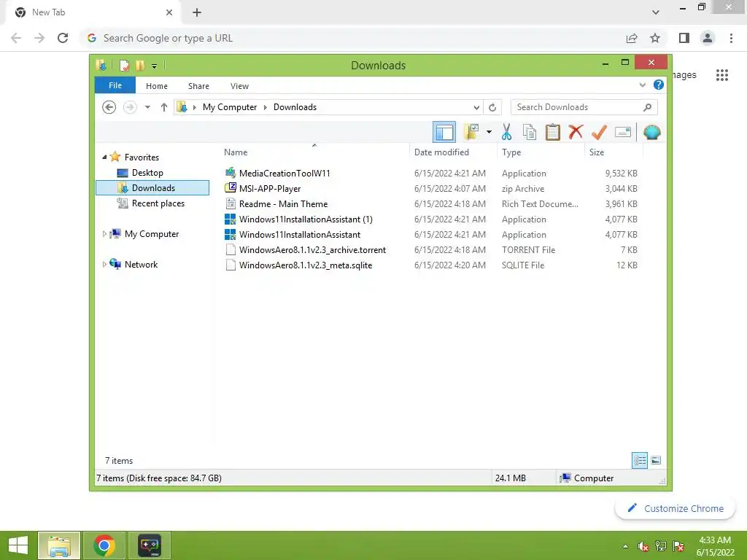The width and height of the screenshot is (747, 560).
Task: Show hidden tray icons arrow
Action: 625,546
